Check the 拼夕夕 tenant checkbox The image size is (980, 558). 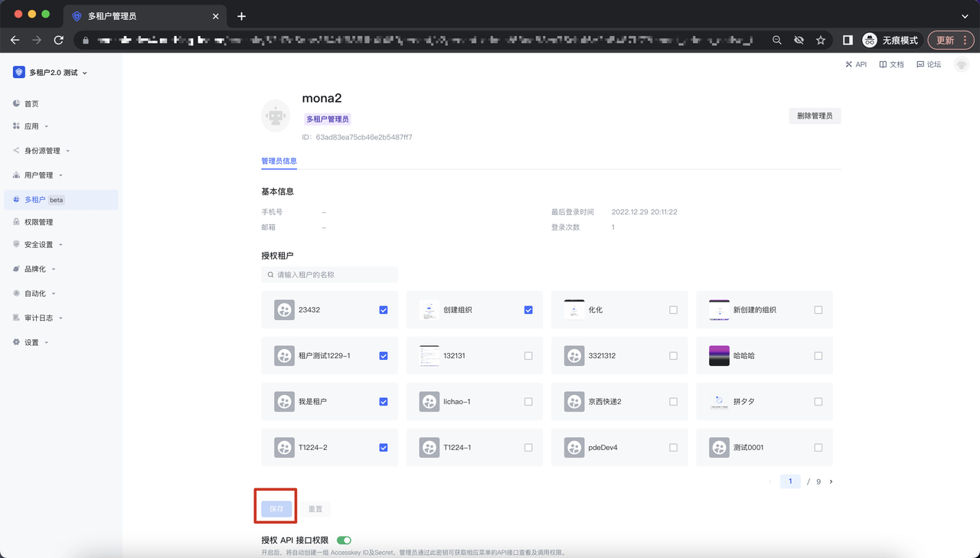tap(818, 402)
